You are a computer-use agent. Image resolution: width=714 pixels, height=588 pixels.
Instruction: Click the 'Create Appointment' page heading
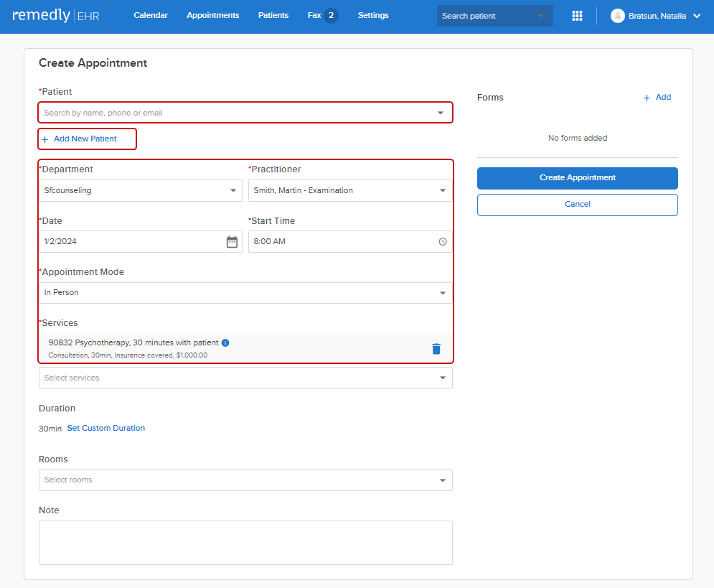click(93, 63)
